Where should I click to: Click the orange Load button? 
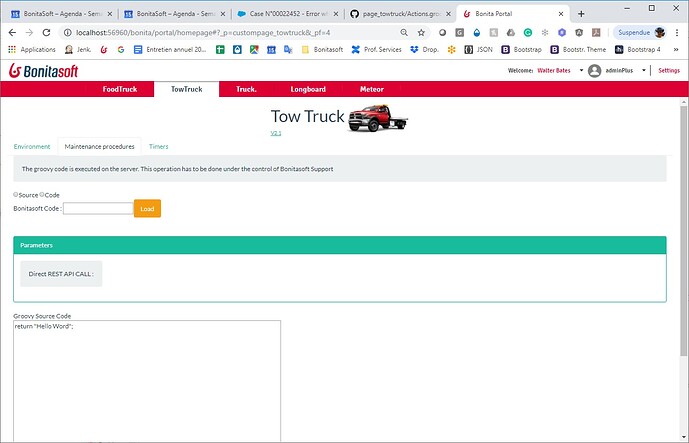[x=147, y=208]
